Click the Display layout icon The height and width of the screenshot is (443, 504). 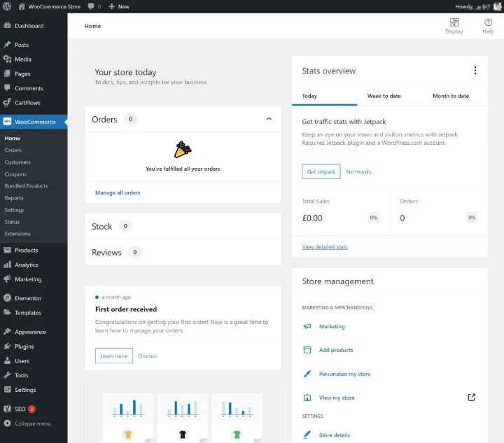click(x=454, y=22)
